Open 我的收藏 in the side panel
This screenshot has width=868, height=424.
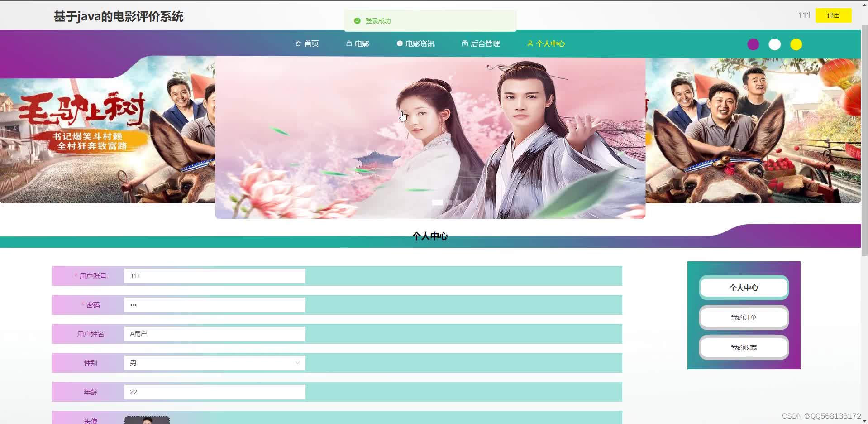[744, 347]
